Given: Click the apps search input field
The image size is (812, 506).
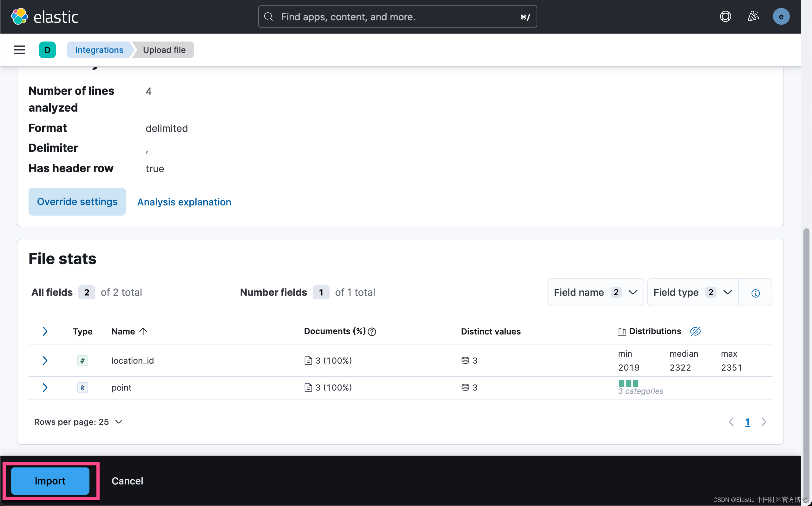Looking at the screenshot, I should pos(397,16).
